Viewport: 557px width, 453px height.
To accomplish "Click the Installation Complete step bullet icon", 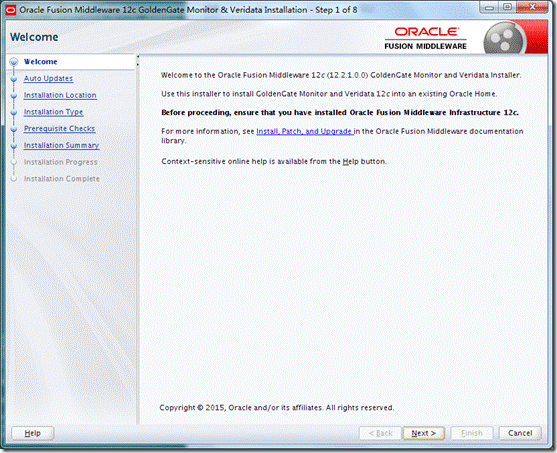I will tap(14, 179).
